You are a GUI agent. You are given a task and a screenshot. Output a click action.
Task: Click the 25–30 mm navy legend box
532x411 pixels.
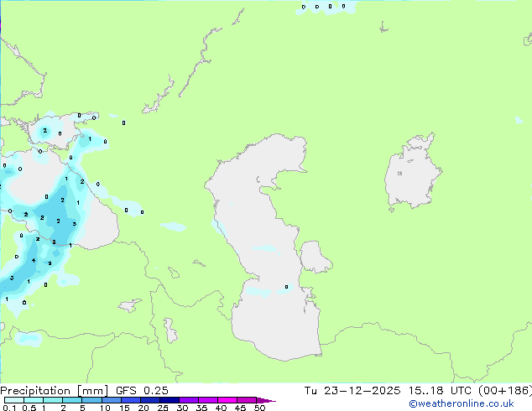pyautogui.click(x=170, y=400)
